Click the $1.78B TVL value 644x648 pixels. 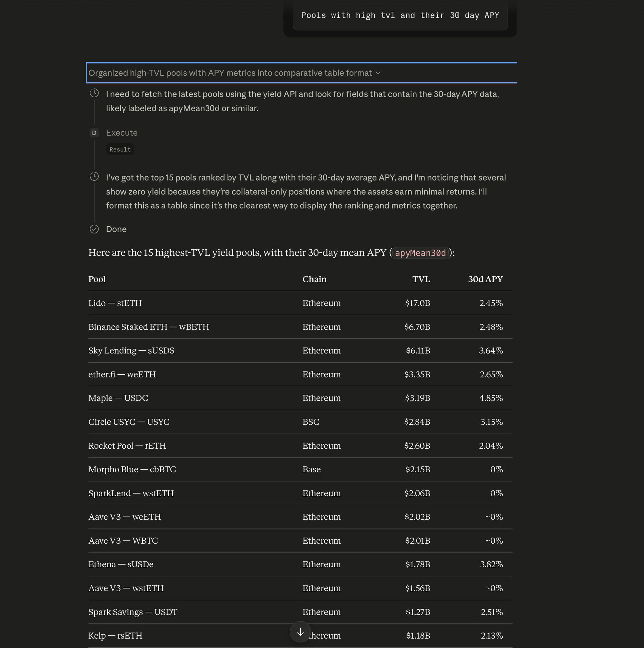click(x=418, y=564)
